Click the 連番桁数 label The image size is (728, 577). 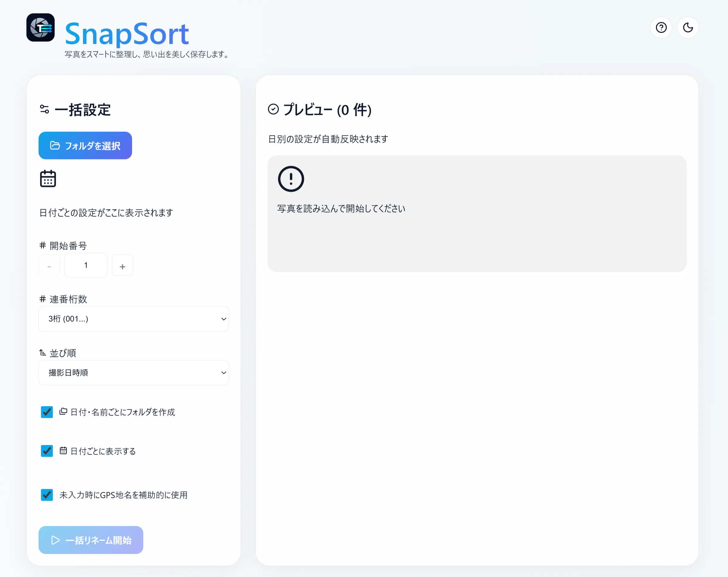click(68, 299)
